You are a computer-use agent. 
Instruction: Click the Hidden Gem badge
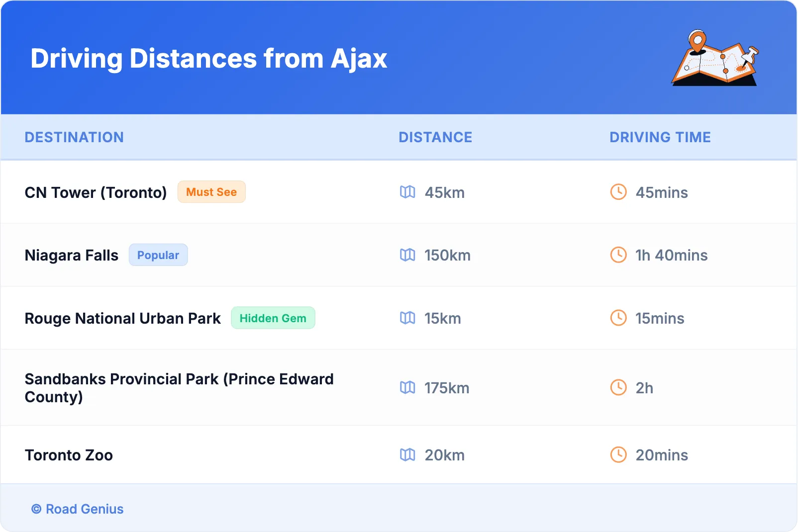click(273, 318)
